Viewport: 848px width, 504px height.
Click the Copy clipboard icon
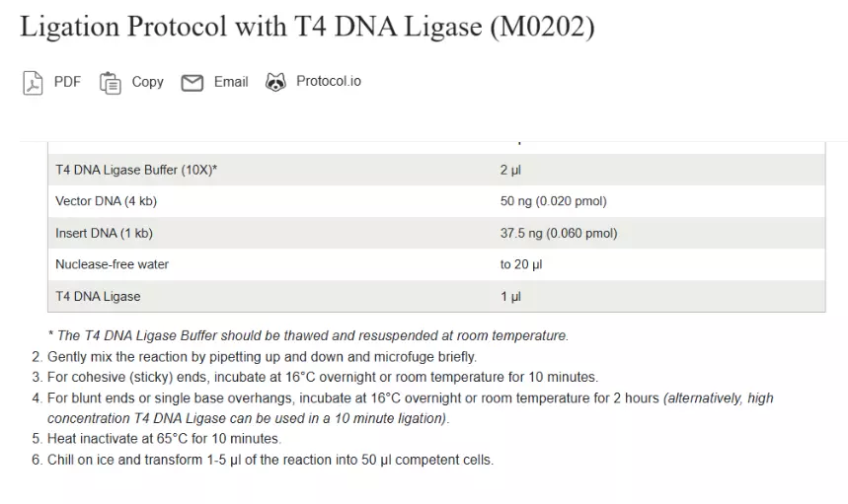pyautogui.click(x=111, y=83)
